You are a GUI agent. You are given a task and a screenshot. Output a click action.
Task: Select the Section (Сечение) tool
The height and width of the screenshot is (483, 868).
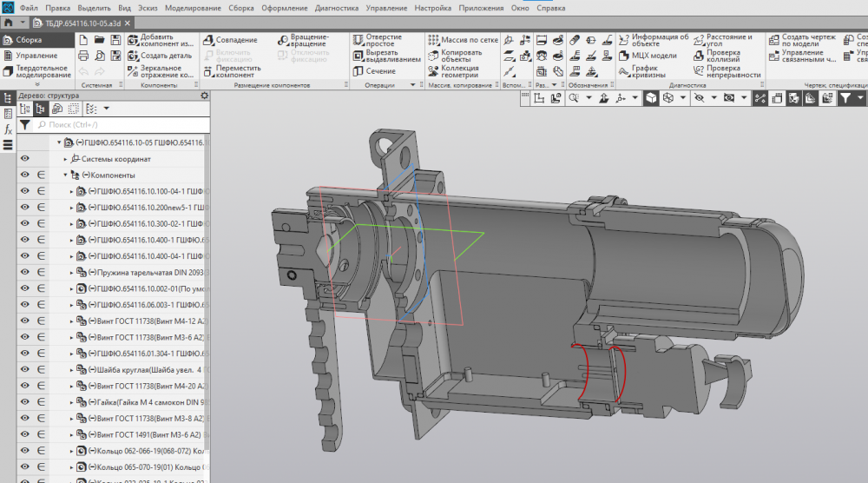[379, 71]
